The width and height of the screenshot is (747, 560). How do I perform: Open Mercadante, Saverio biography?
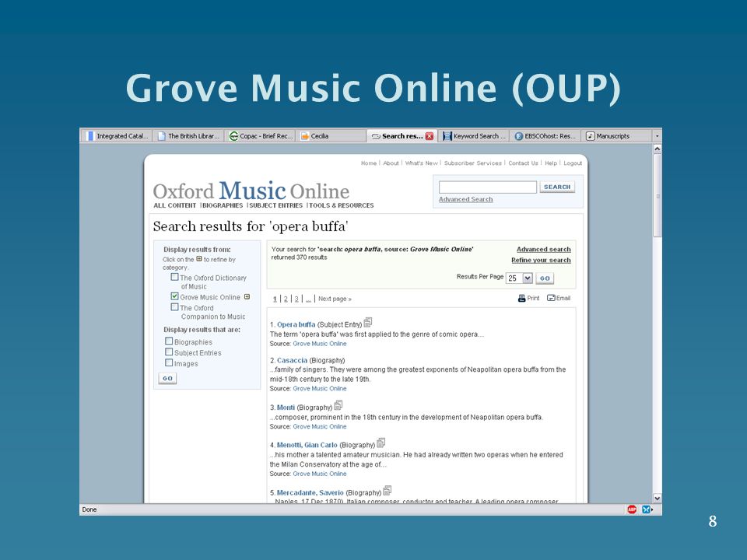(x=310, y=493)
